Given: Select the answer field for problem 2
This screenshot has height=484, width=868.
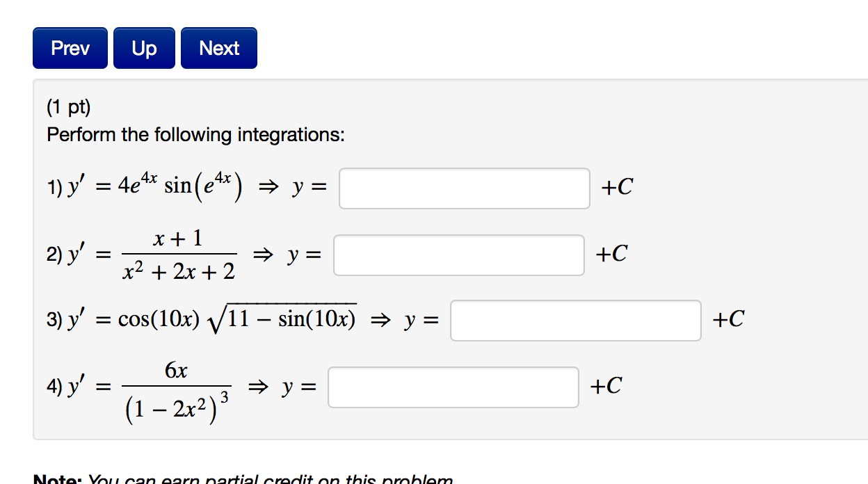Looking at the screenshot, I should tap(459, 255).
